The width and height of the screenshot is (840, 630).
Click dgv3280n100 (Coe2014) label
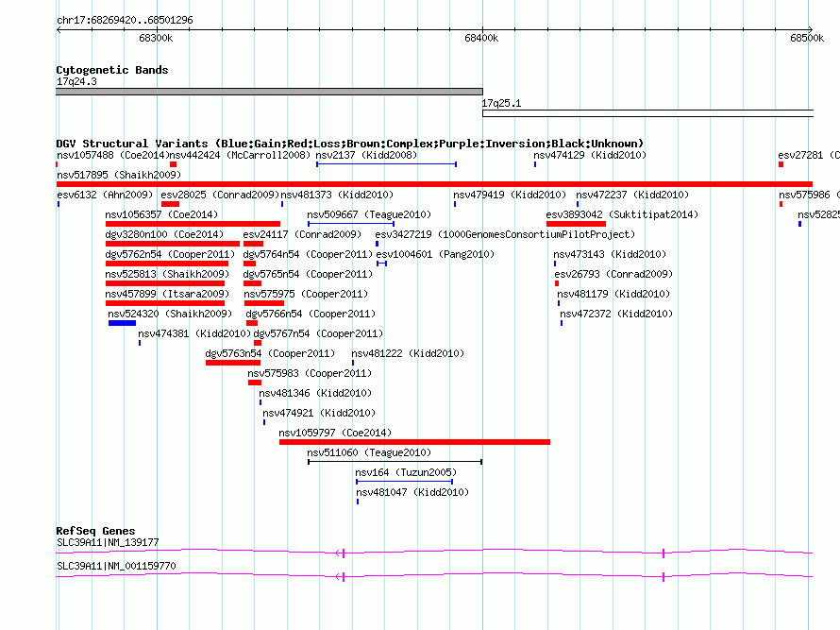click(x=164, y=234)
